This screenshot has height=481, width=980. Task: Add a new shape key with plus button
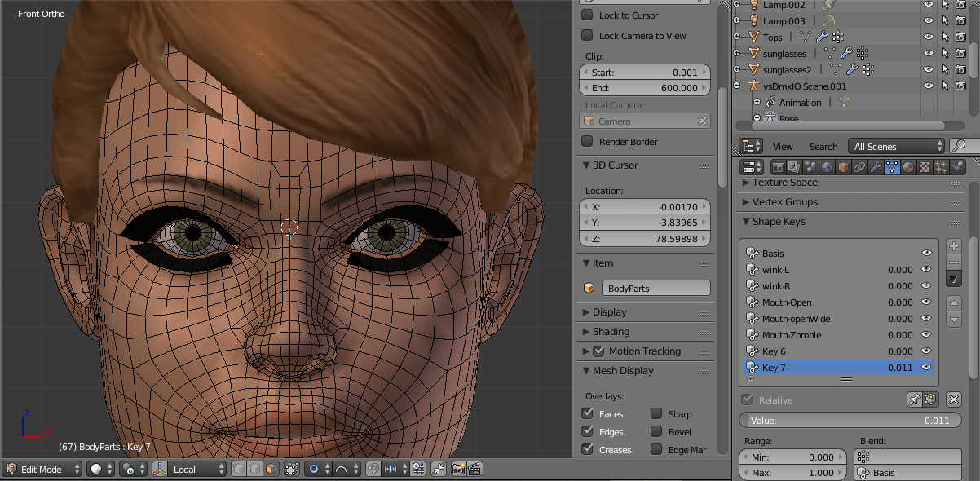pyautogui.click(x=954, y=246)
